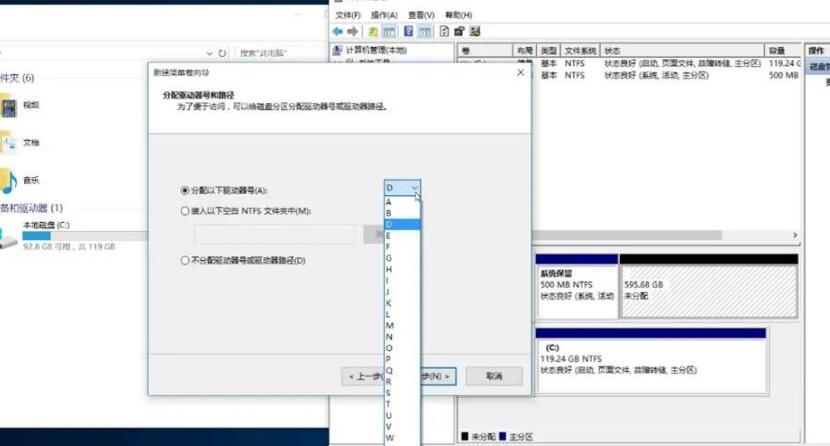Choose drive letter W from the list

pos(402,438)
